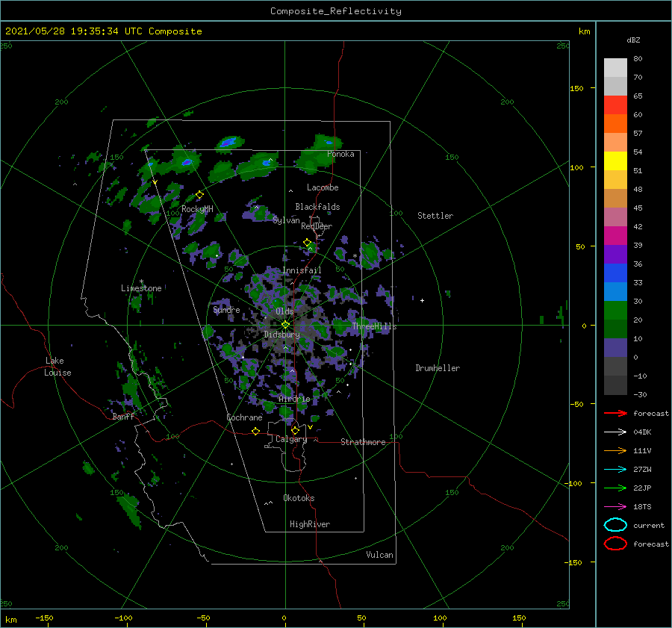This screenshot has height=628, width=672.
Task: Click the Cochrane town label
Action: (244, 417)
